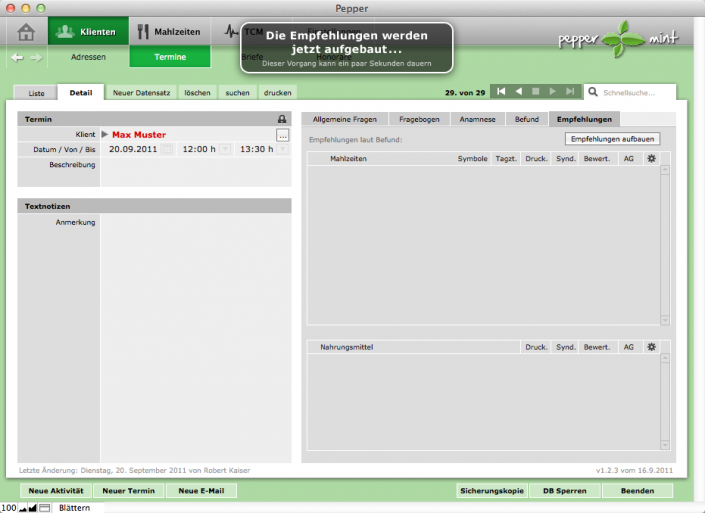
Task: Click the Mahlzeiten list vertical scrollbar
Action: 664,245
